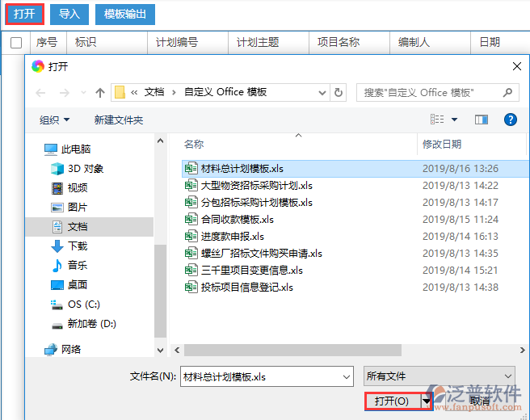This screenshot has height=420, width=530.
Task: Click the blue 打开 toolbar button
Action: pos(24,15)
